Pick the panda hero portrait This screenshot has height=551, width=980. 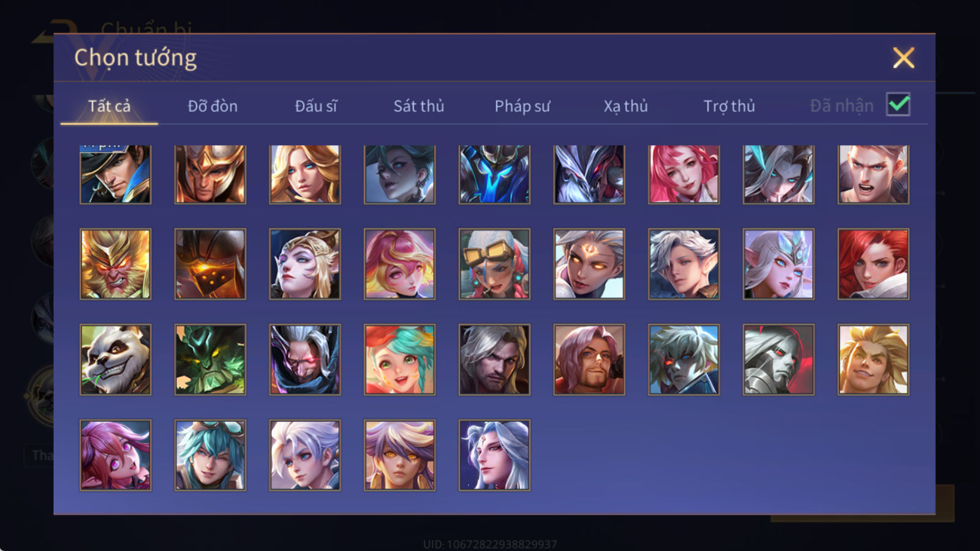coord(115,359)
